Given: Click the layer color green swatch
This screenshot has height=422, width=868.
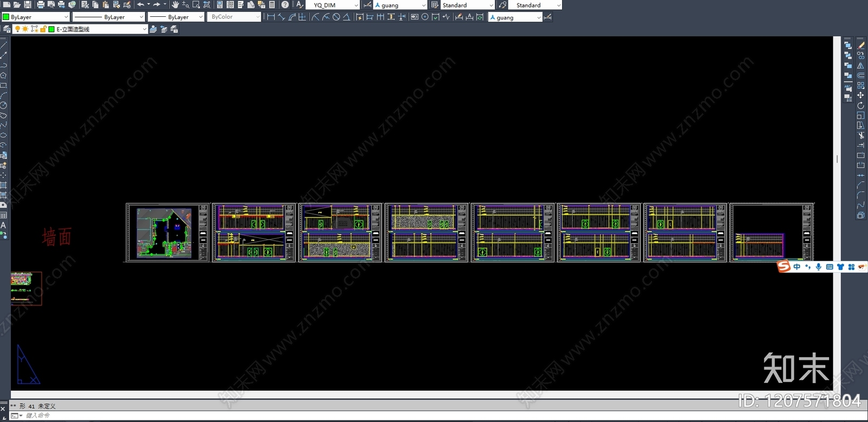Looking at the screenshot, I should point(52,29).
